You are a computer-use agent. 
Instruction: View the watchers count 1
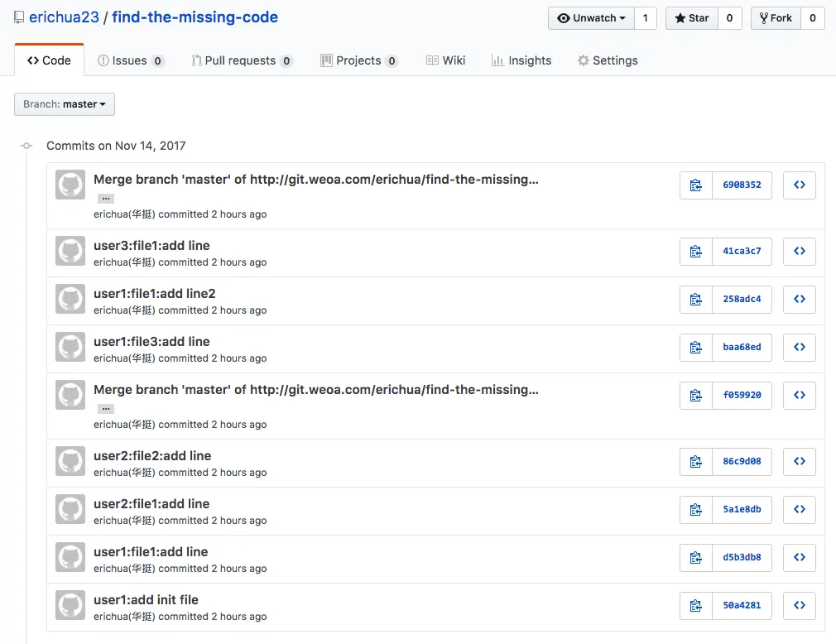point(645,18)
